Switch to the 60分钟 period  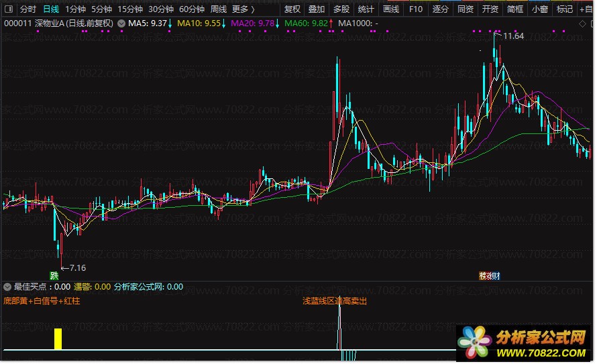point(192,9)
